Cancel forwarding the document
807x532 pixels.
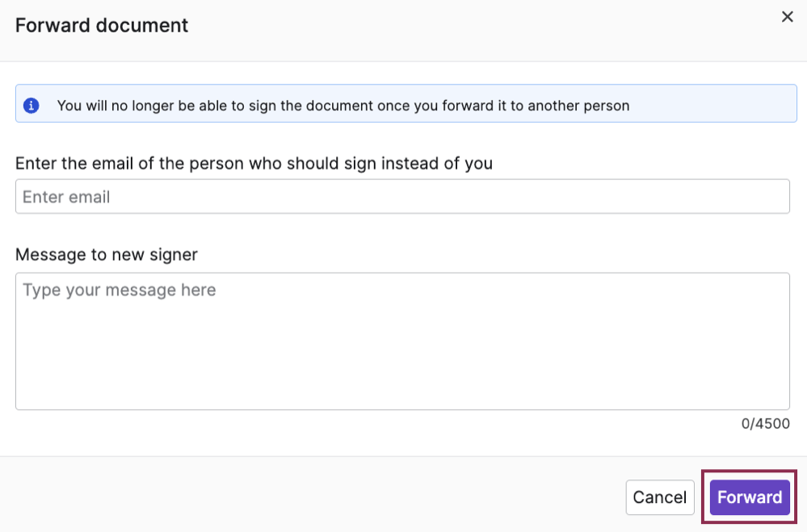pyautogui.click(x=660, y=497)
